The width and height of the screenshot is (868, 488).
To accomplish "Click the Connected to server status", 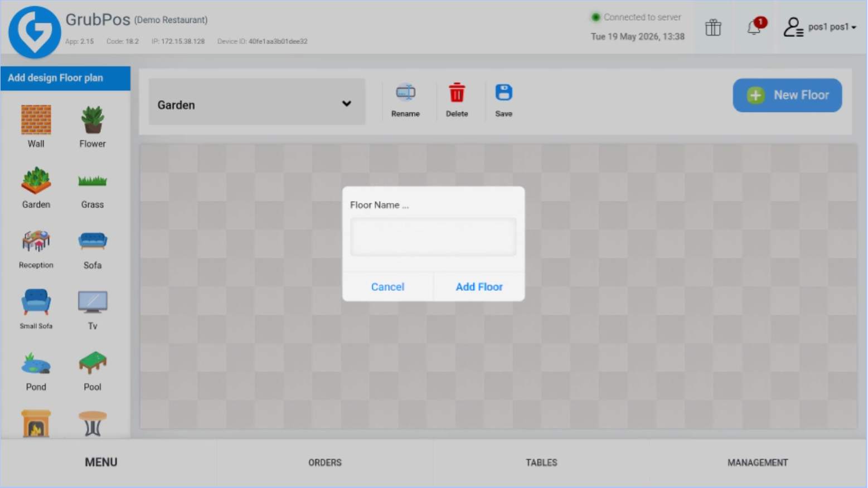I will 636,17.
